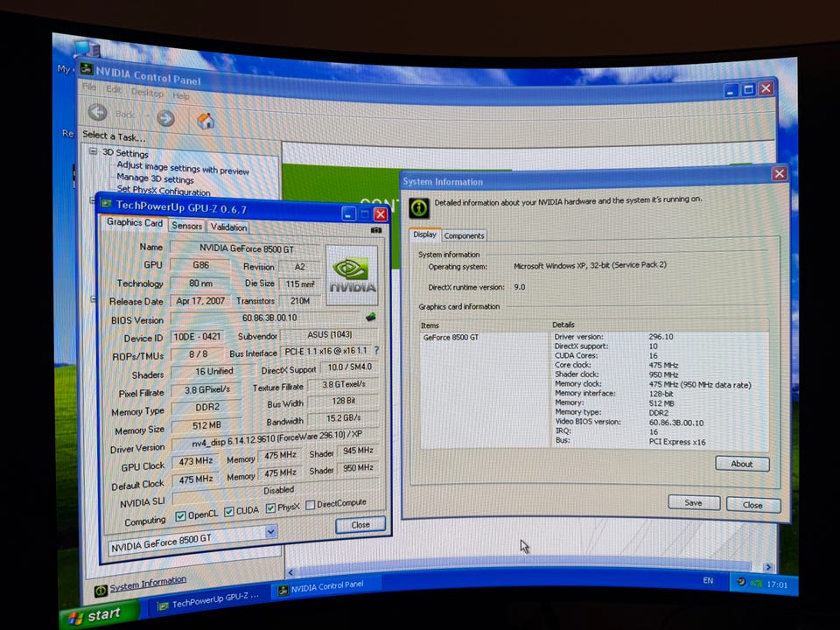Screen dimensions: 840x630
Task: Click Bus value PCI Express x16
Action: (x=677, y=442)
